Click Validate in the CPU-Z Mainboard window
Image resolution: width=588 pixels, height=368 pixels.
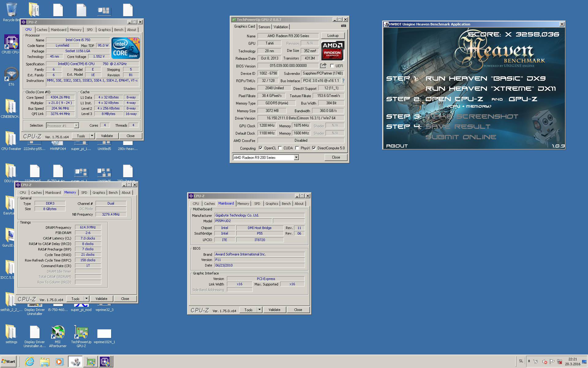[x=274, y=310]
